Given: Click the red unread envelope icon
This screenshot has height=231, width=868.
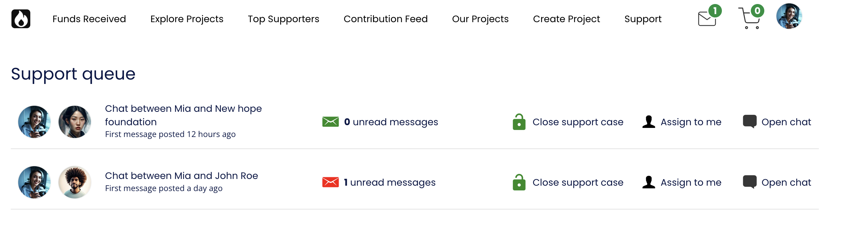Looking at the screenshot, I should point(330,182).
